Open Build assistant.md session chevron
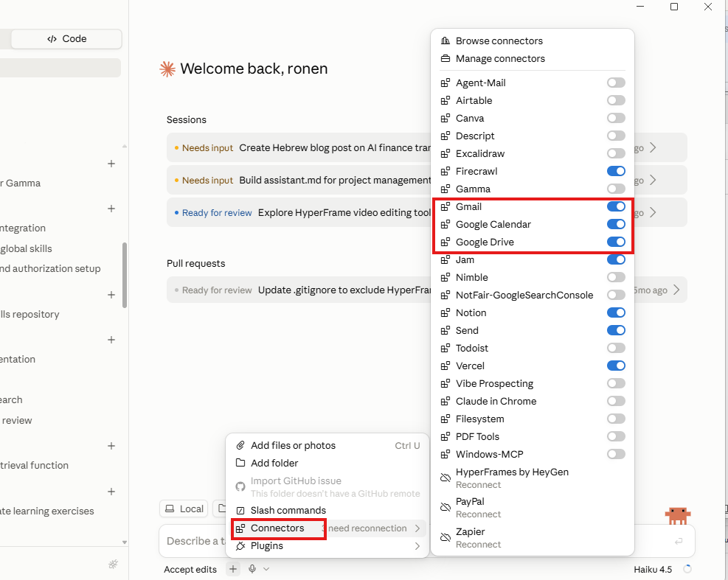The height and width of the screenshot is (580, 728). click(653, 180)
